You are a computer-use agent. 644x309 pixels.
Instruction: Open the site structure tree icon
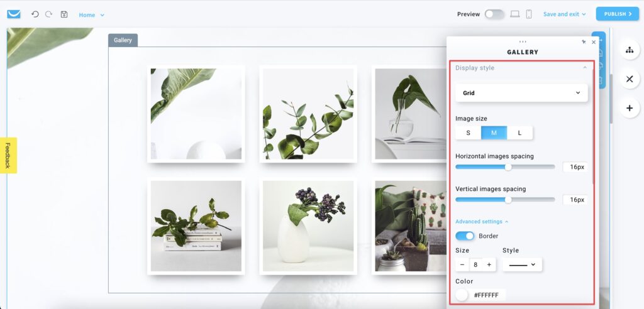629,50
